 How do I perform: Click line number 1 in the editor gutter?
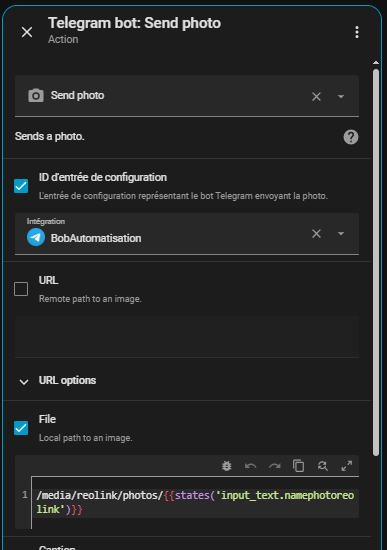(25, 495)
